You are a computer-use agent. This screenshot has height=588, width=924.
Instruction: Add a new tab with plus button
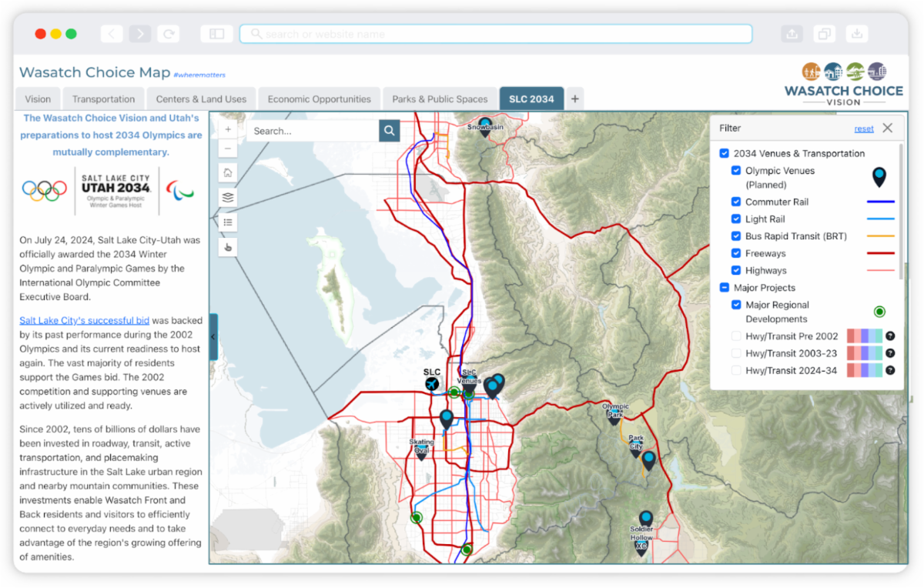coord(575,99)
